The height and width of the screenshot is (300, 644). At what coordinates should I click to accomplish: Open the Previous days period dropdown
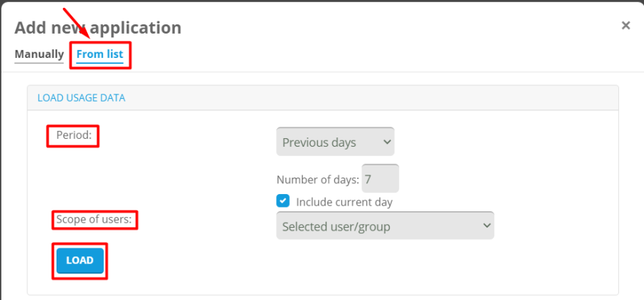click(x=335, y=142)
